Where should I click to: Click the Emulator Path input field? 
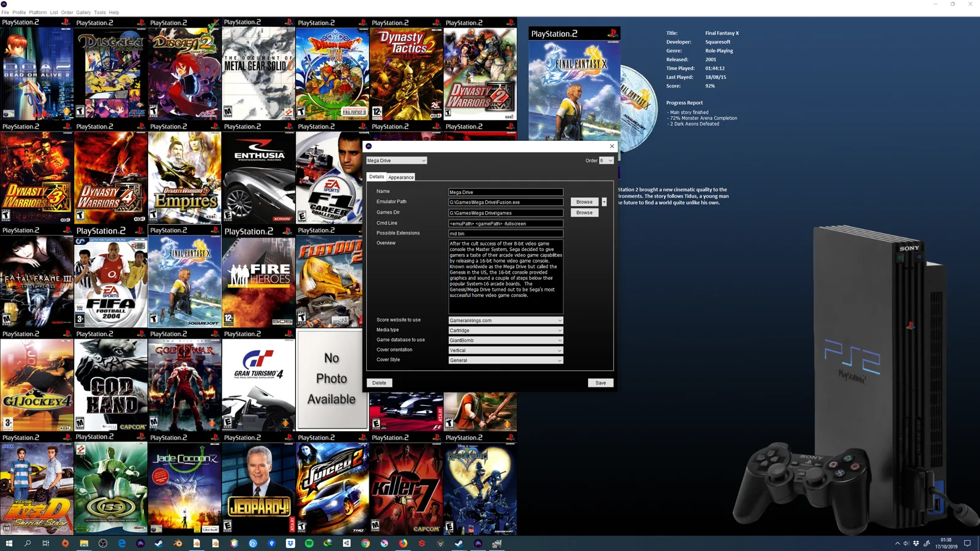click(506, 202)
